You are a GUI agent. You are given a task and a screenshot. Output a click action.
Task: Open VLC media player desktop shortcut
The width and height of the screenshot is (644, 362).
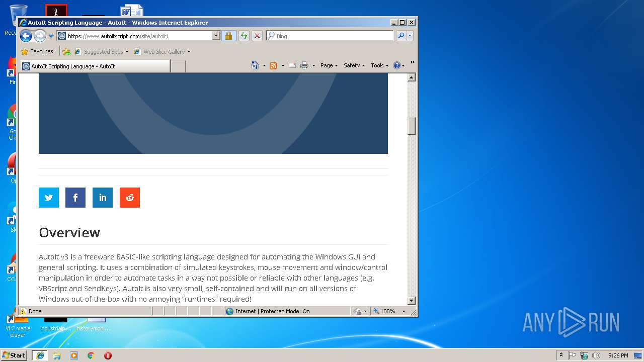click(x=18, y=324)
